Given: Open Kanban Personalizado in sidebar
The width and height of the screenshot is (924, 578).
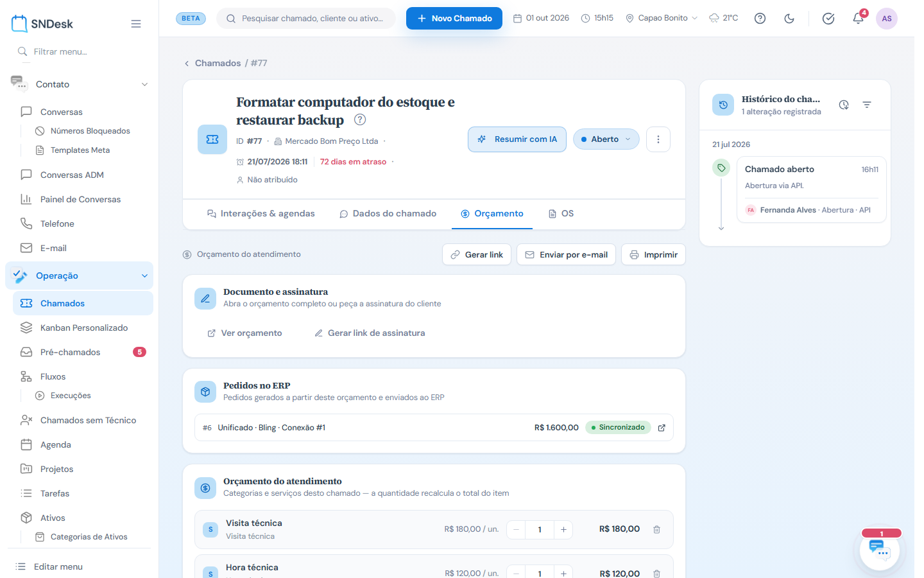Looking at the screenshot, I should [x=83, y=328].
